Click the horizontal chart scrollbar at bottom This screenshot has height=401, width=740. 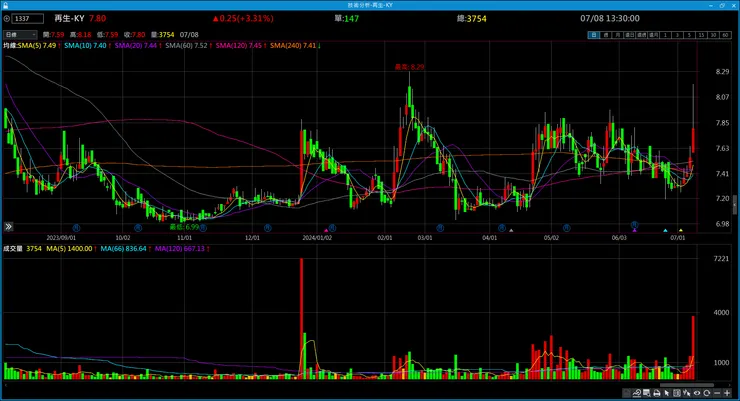pos(687,385)
